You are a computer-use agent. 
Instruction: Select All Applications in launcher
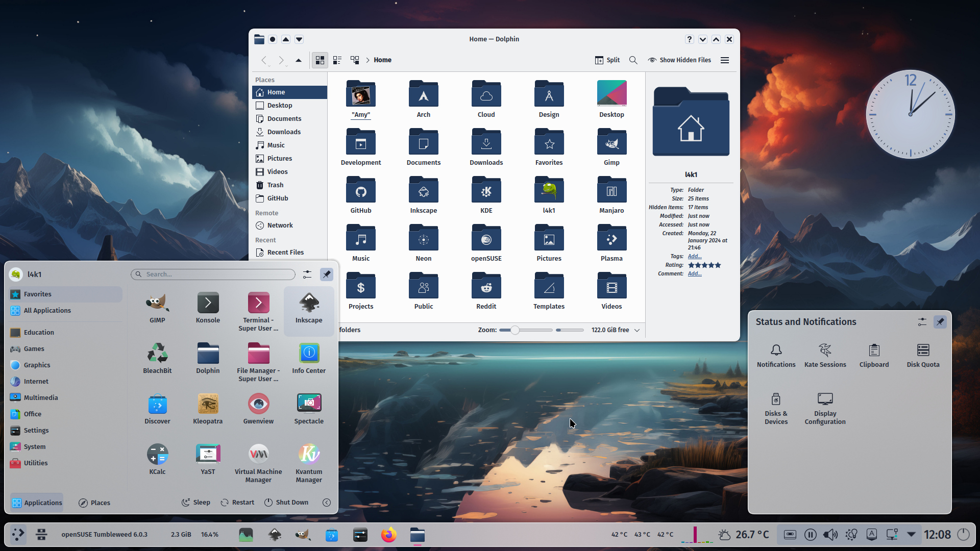tap(65, 311)
